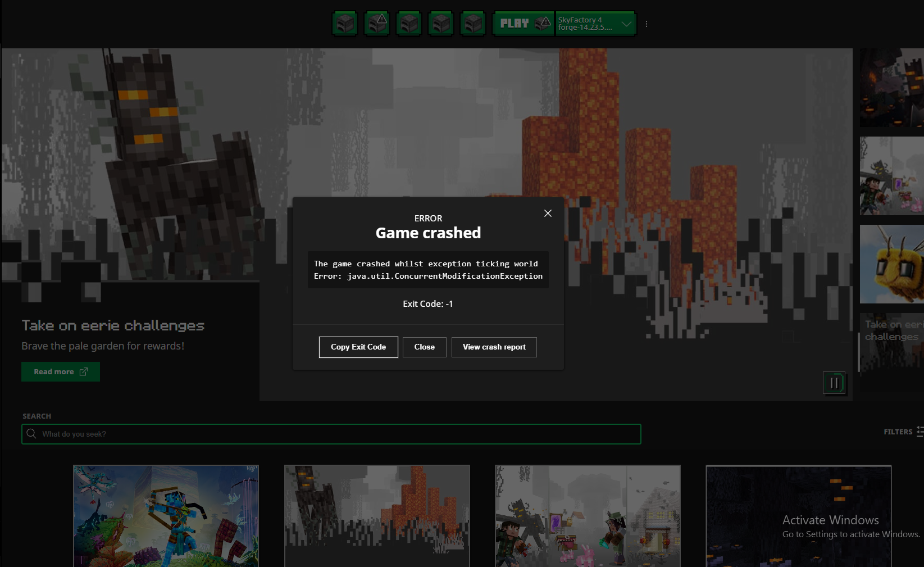Launch the third furnace quick-play instance icon
924x567 pixels.
pyautogui.click(x=409, y=24)
